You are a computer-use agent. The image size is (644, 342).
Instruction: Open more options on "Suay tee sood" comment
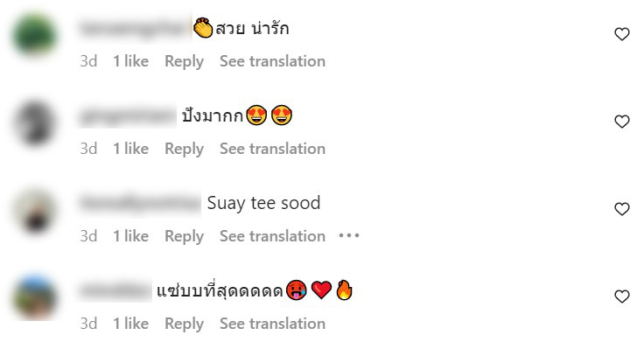349,235
